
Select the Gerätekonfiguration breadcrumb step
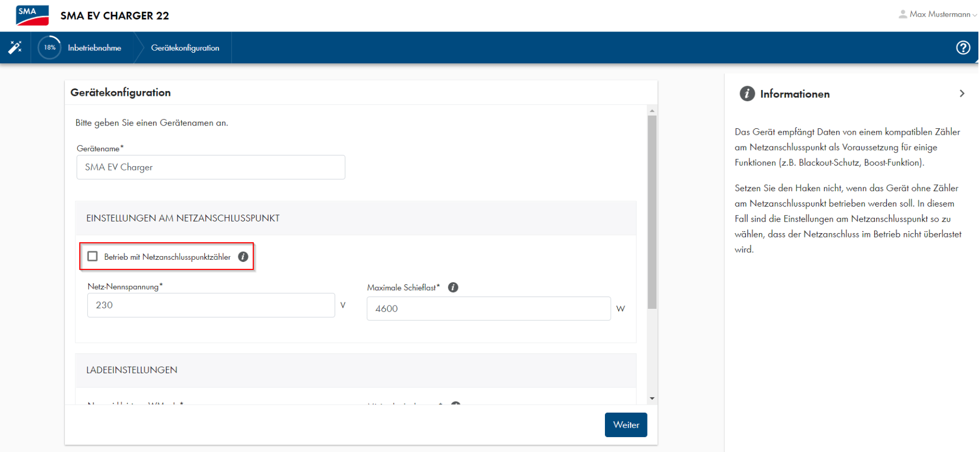click(185, 48)
